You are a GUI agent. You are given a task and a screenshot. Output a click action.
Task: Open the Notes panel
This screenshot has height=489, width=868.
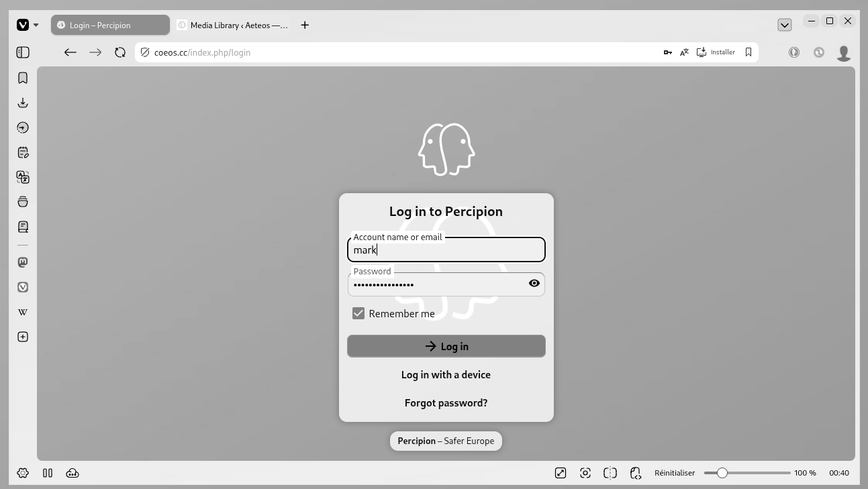(x=23, y=152)
